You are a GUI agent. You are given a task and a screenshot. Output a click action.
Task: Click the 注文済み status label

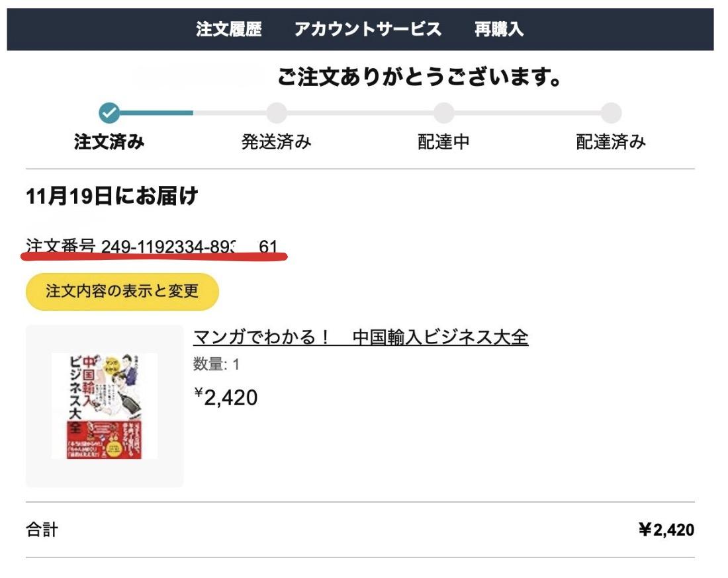[109, 142]
